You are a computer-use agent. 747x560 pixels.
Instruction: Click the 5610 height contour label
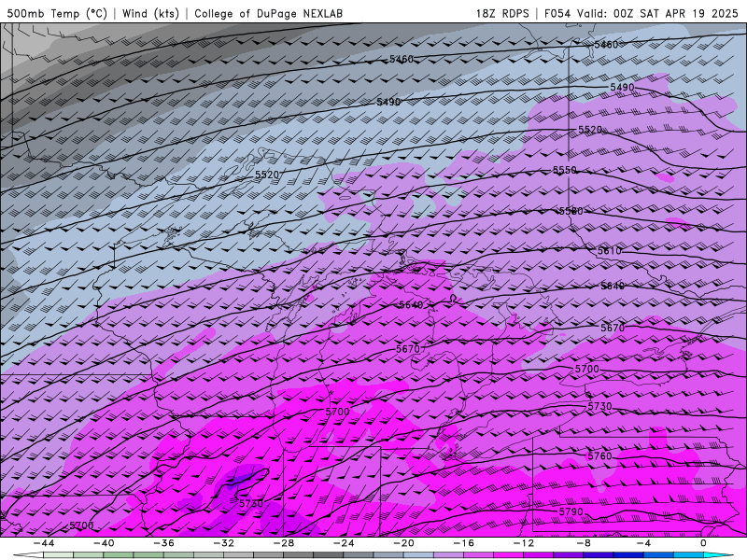click(610, 251)
